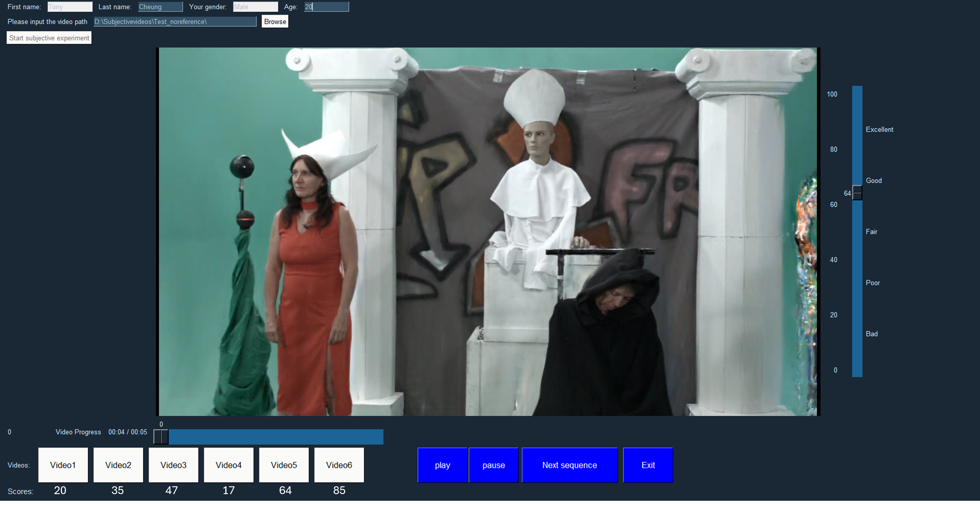Go to Next sequence
The image size is (980, 505).
pos(570,465)
